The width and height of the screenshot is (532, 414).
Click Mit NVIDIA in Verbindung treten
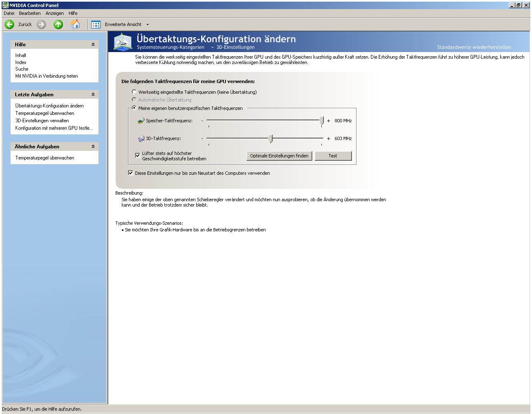click(47, 76)
